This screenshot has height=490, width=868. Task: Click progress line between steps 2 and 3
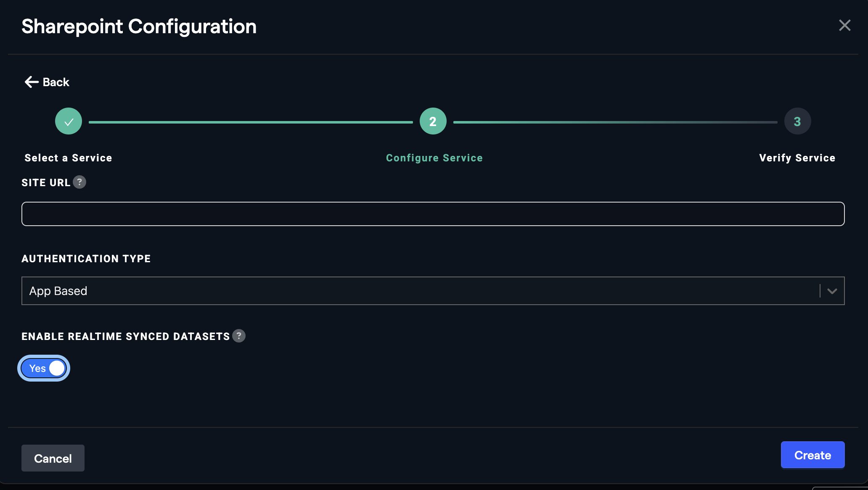click(x=615, y=122)
